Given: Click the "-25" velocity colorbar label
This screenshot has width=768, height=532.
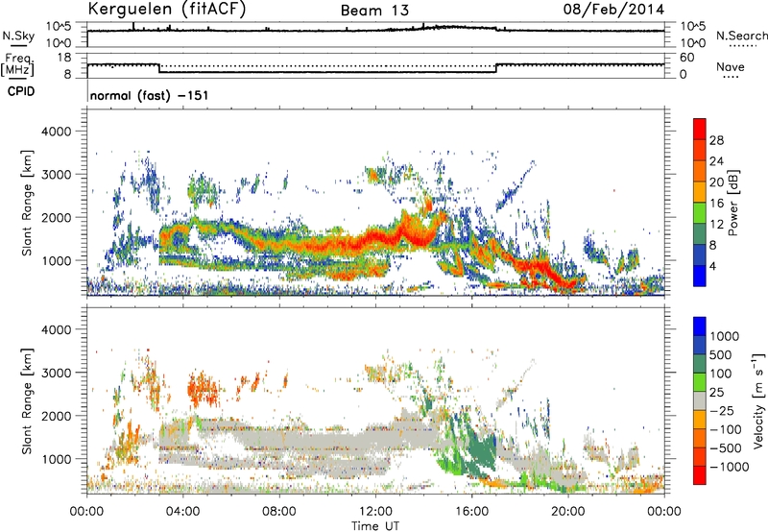Looking at the screenshot, I should click(722, 410).
